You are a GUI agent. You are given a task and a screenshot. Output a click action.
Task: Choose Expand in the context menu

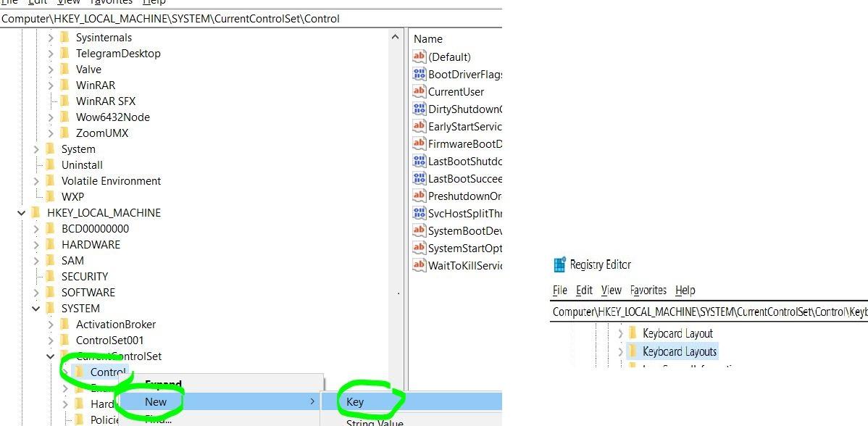coord(163,384)
